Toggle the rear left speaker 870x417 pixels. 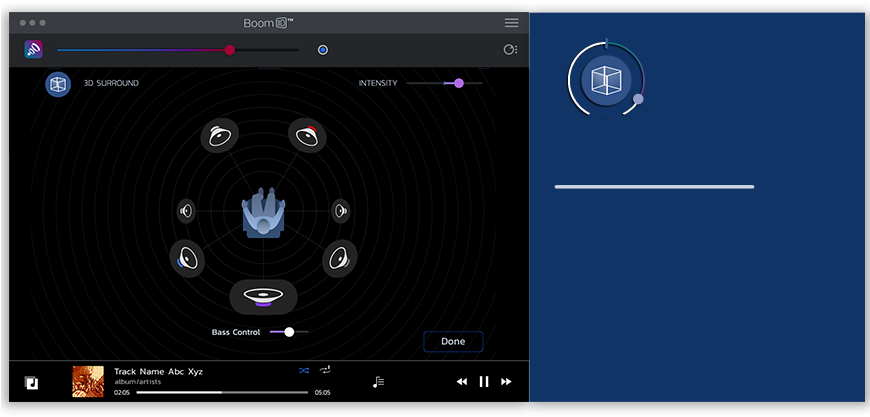pos(188,258)
